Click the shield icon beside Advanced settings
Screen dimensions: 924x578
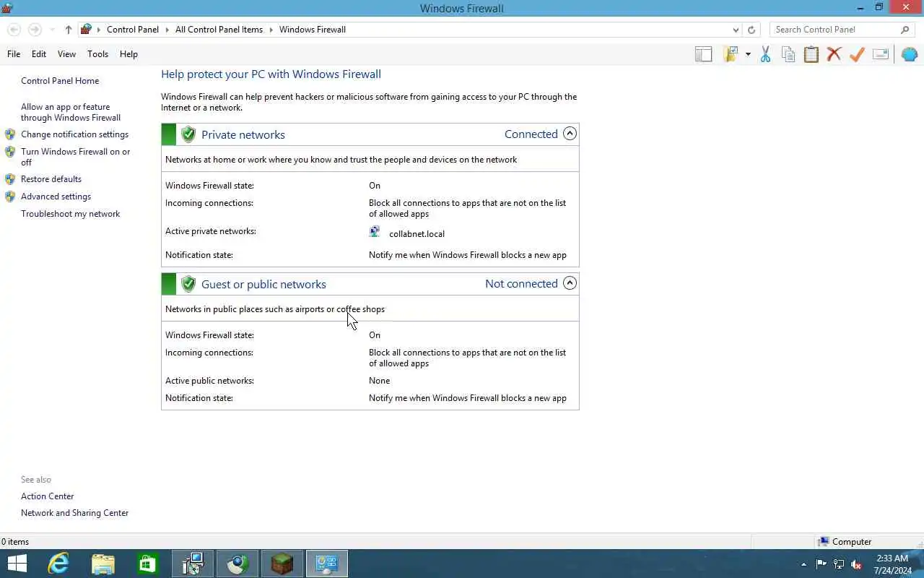10,197
